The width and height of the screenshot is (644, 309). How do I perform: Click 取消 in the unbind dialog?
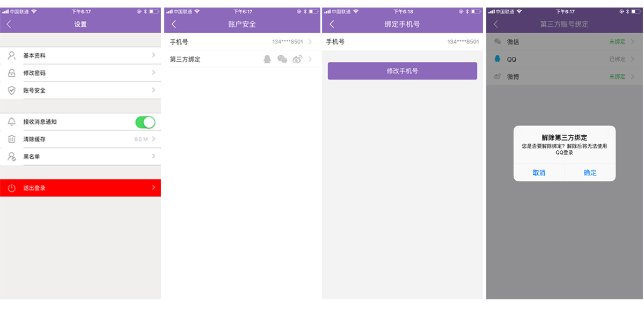point(539,173)
